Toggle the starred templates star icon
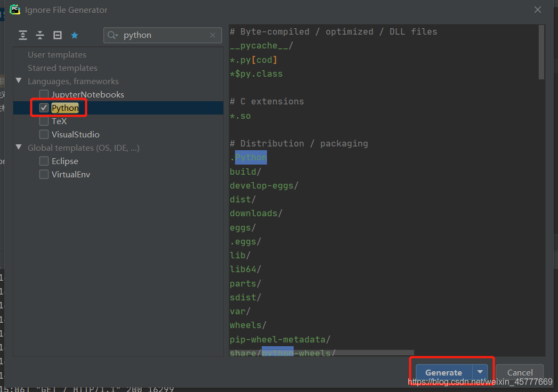Screen dimensions: 558x392 pos(75,35)
